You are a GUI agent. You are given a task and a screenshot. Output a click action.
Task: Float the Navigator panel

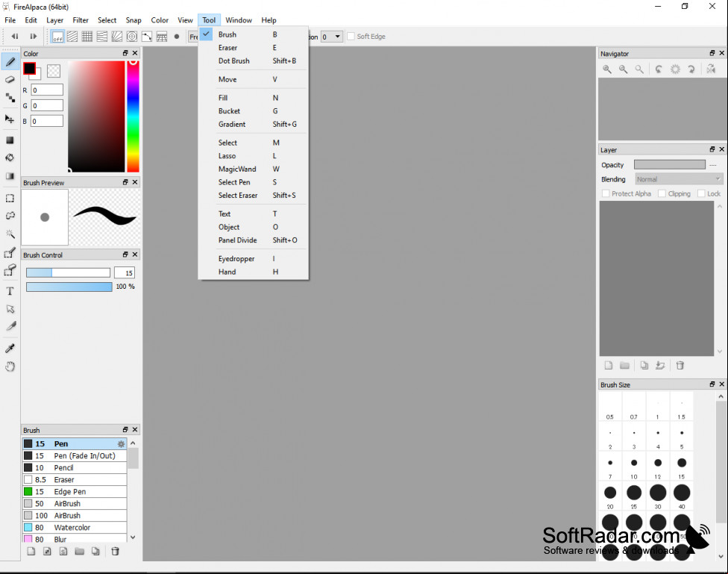tap(712, 54)
